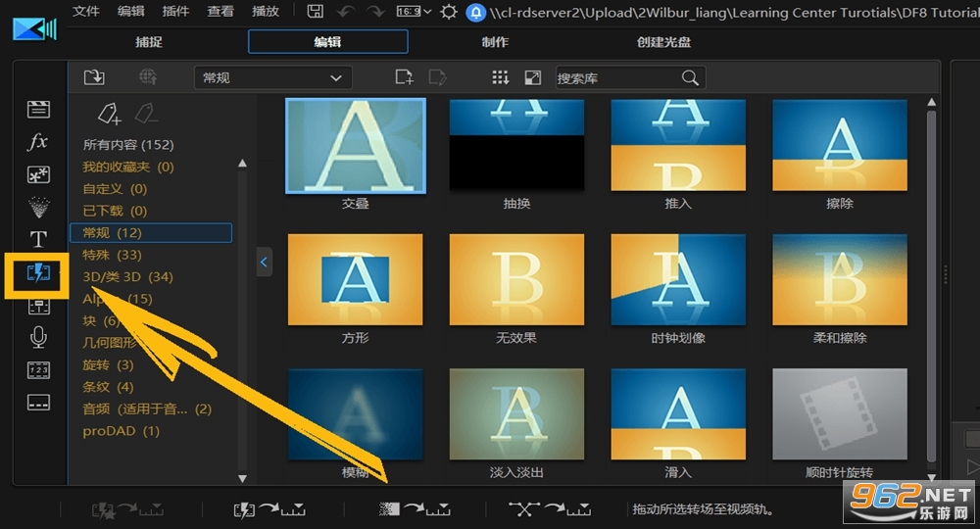Expand the 16:9 aspect ratio dropdown

pyautogui.click(x=414, y=11)
